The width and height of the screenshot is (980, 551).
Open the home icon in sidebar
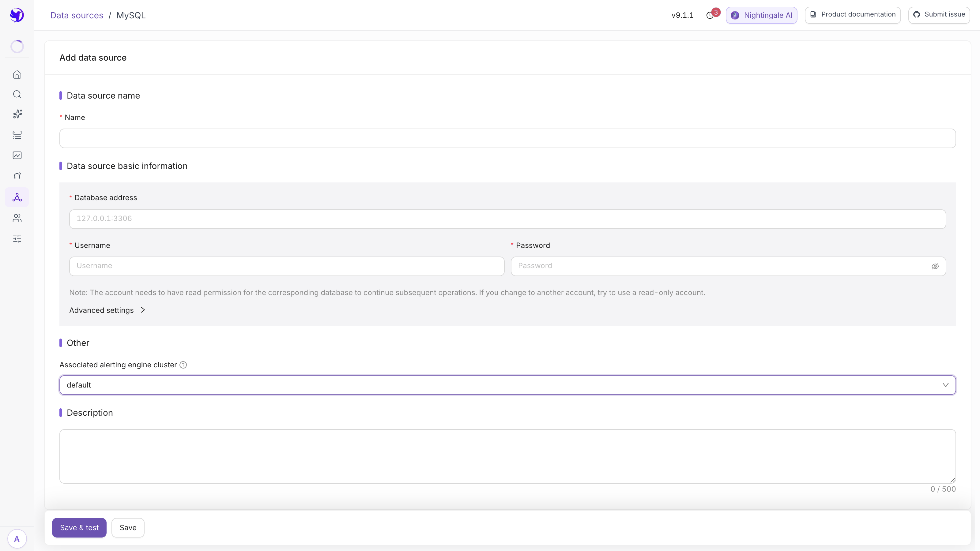[x=17, y=74]
